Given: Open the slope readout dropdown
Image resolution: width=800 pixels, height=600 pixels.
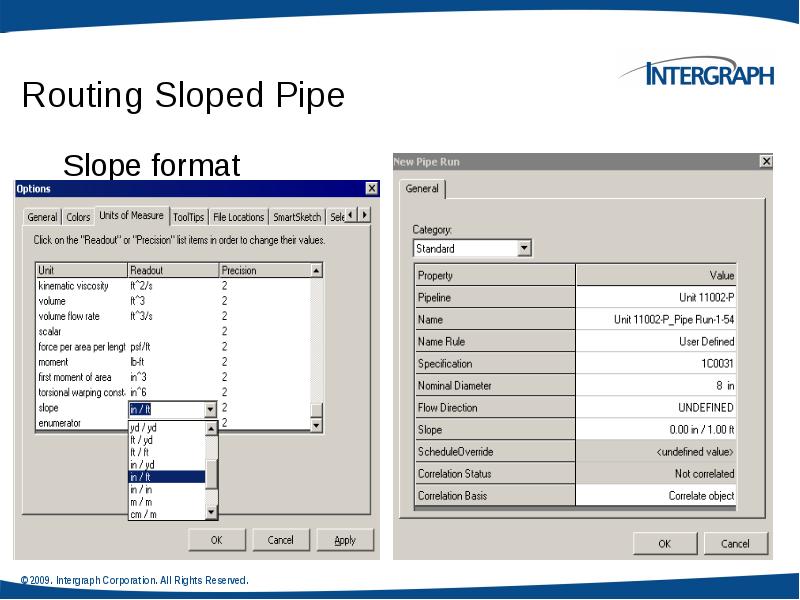Looking at the screenshot, I should [210, 409].
